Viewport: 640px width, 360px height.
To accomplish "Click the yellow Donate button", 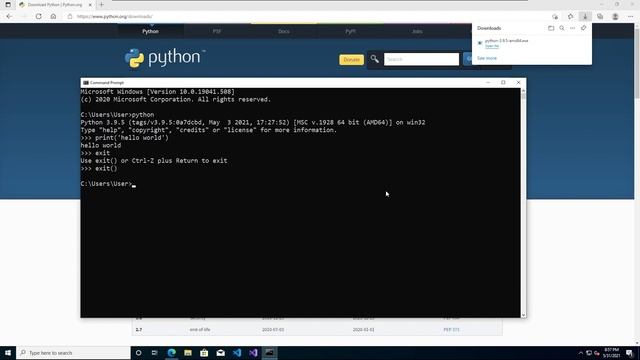I will point(351,60).
